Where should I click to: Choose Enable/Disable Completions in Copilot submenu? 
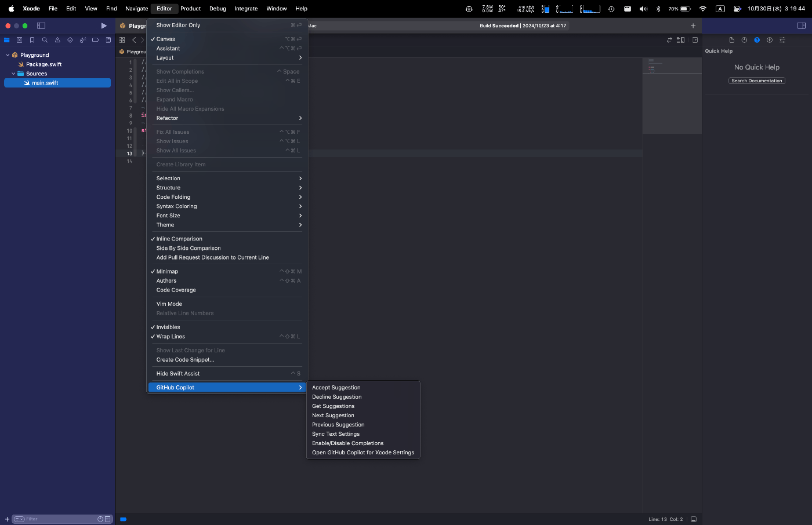pos(363,443)
